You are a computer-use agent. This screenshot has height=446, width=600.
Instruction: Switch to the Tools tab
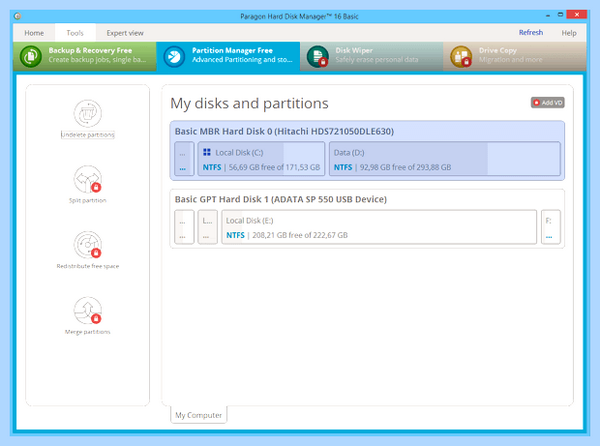(75, 33)
